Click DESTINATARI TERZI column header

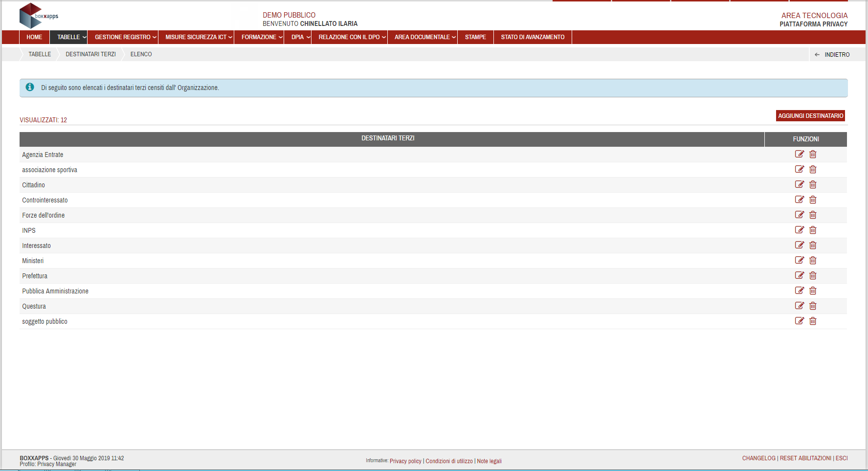coord(392,139)
